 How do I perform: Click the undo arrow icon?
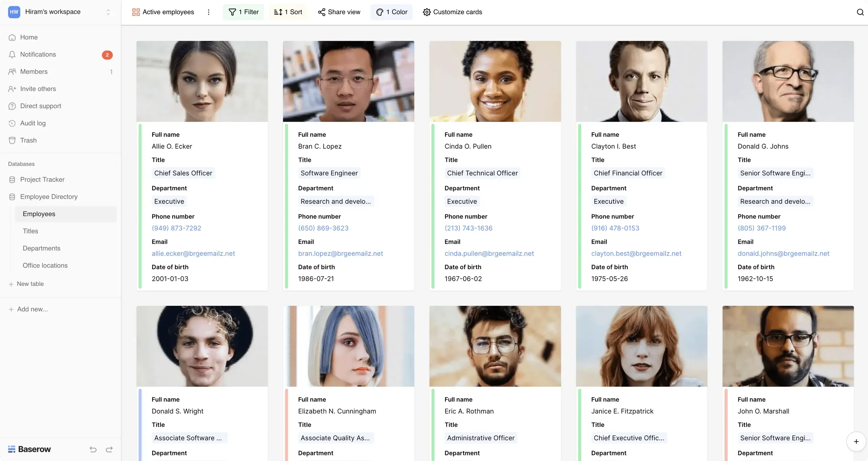click(93, 449)
